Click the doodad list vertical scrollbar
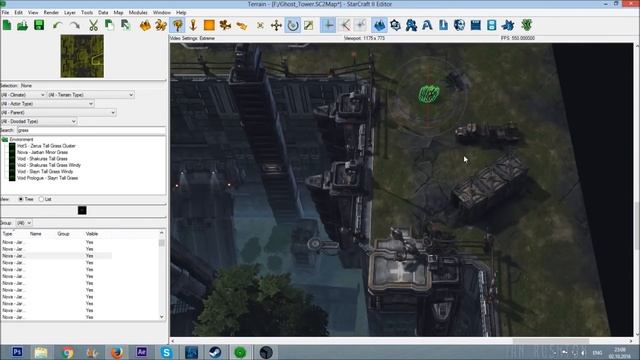Image resolution: width=640 pixels, height=360 pixels. (162, 275)
